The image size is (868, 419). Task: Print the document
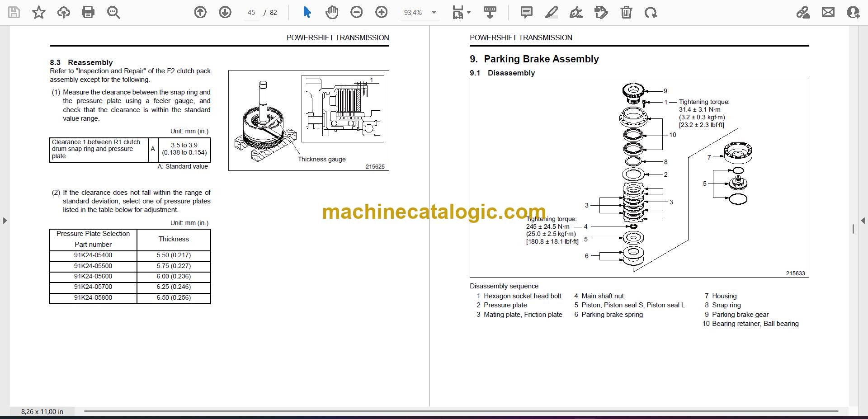click(88, 12)
